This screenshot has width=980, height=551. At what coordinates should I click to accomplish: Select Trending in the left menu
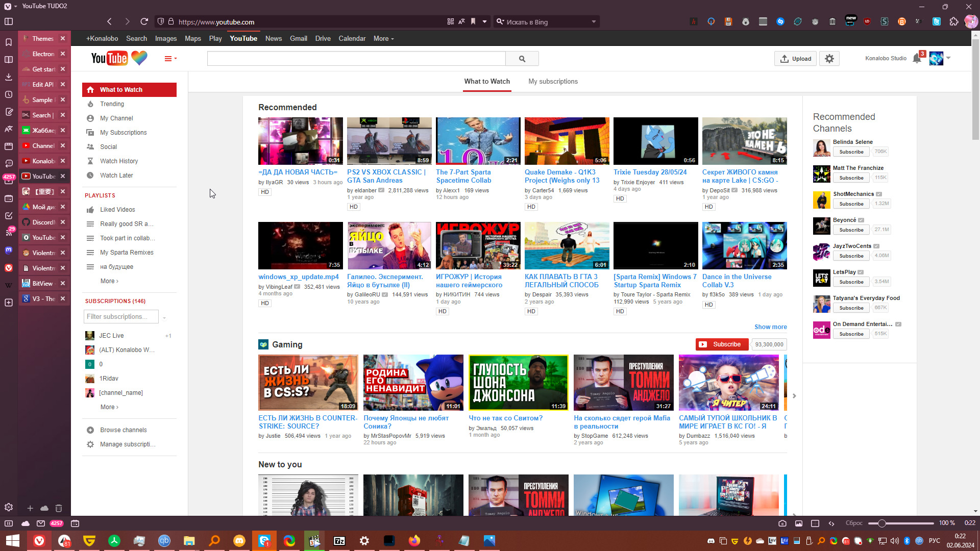112,104
